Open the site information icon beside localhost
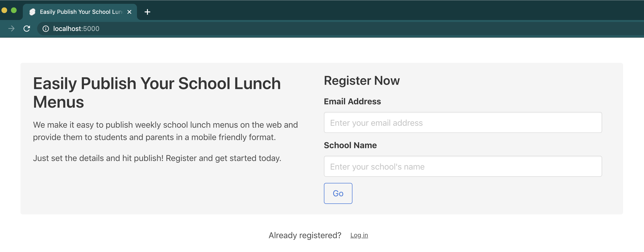This screenshot has height=252, width=644. (x=46, y=29)
